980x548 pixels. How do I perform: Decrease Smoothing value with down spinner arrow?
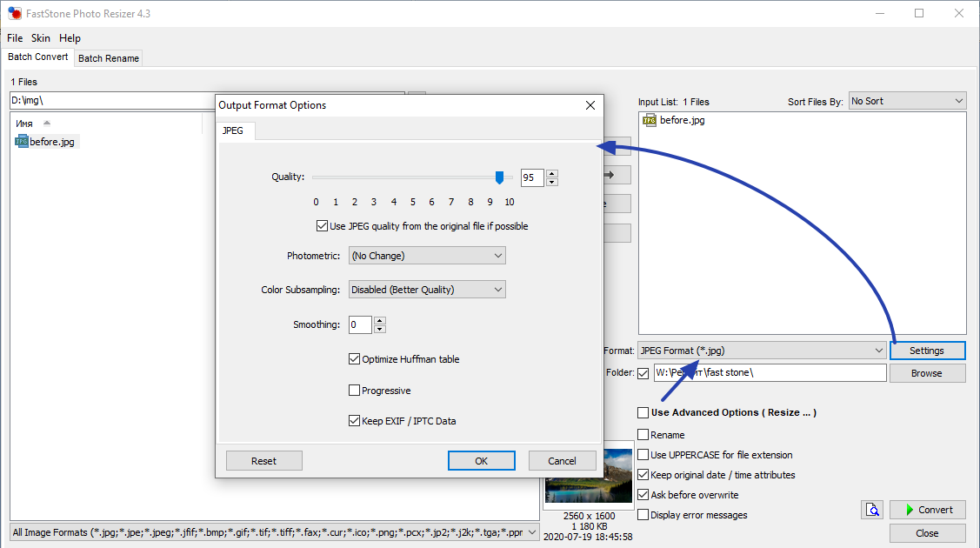point(380,329)
